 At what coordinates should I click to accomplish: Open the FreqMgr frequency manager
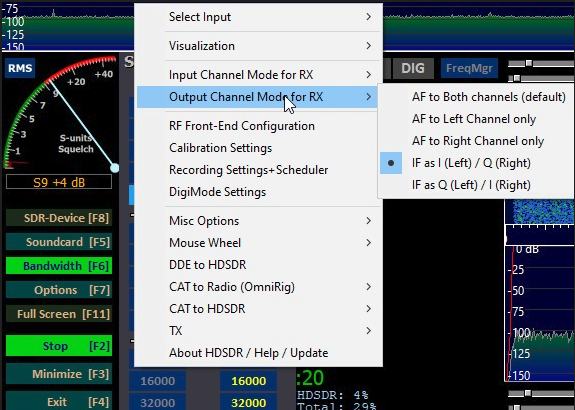coord(469,68)
